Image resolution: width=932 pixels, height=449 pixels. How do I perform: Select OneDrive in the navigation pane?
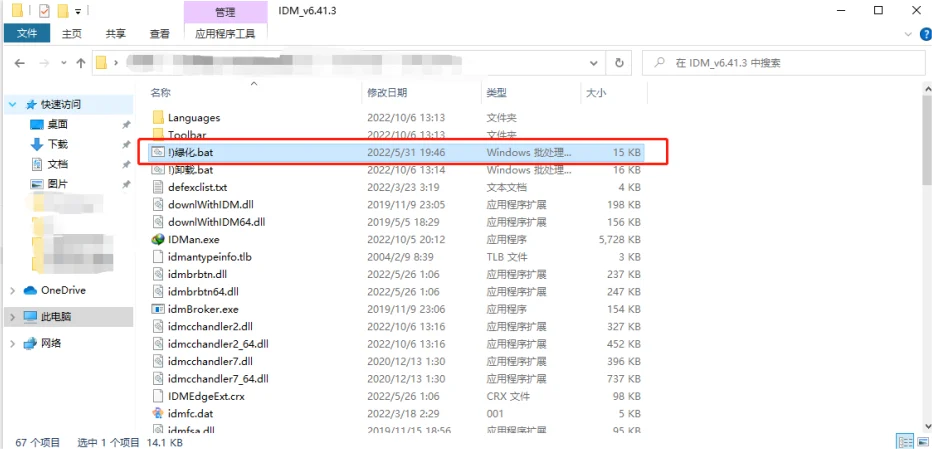(63, 290)
